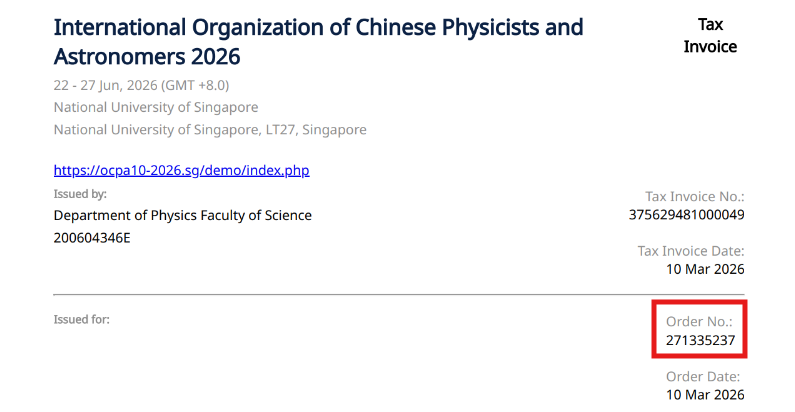This screenshot has width=795, height=412.
Task: Click the "Tax Invoice No.:" label
Action: point(695,197)
